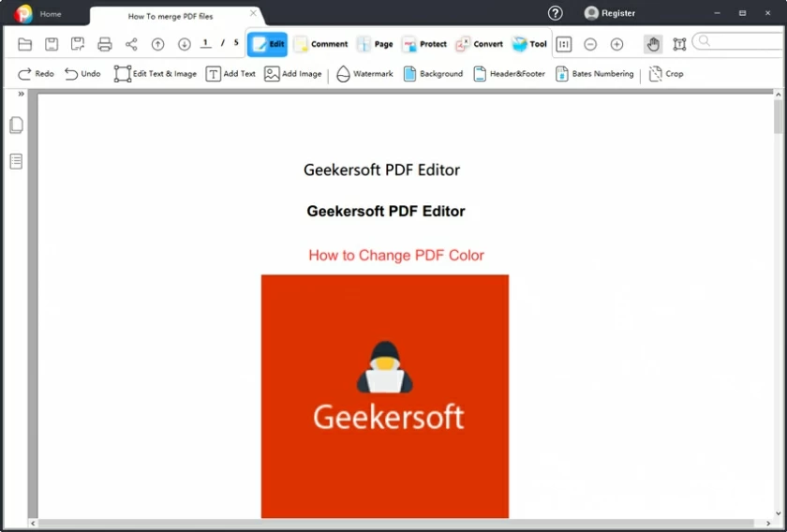
Task: Maximize the PDF editor window
Action: pyautogui.click(x=742, y=13)
